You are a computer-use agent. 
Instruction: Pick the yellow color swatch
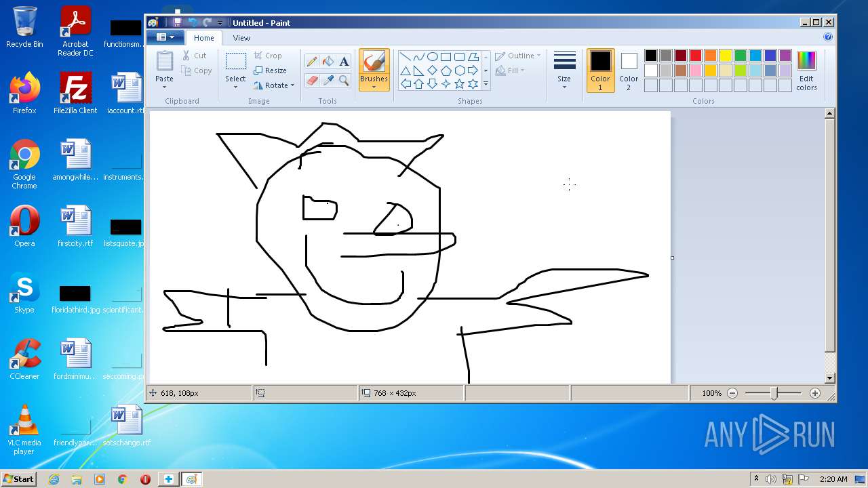(x=726, y=56)
